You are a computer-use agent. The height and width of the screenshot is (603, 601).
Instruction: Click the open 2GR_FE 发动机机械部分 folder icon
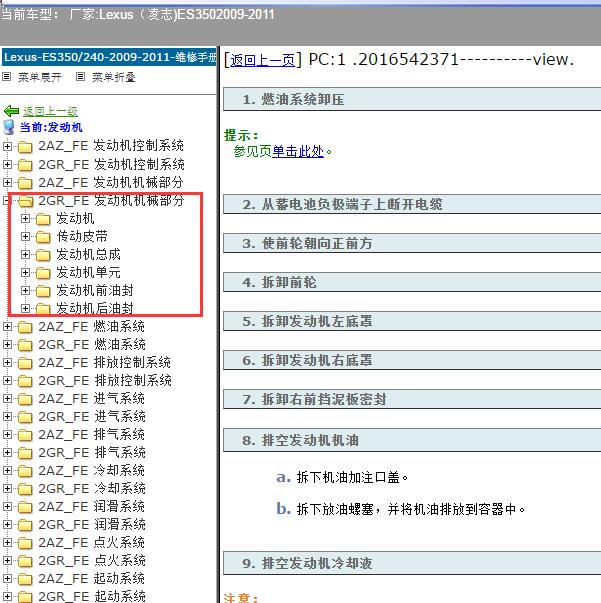tap(25, 201)
